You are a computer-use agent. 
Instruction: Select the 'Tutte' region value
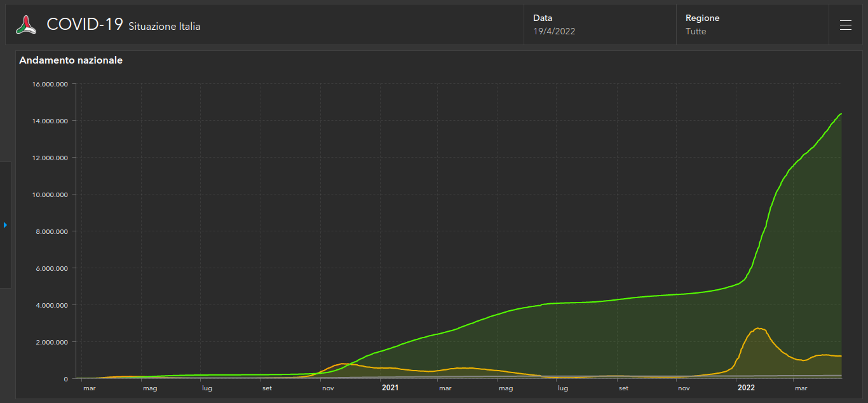coord(696,31)
